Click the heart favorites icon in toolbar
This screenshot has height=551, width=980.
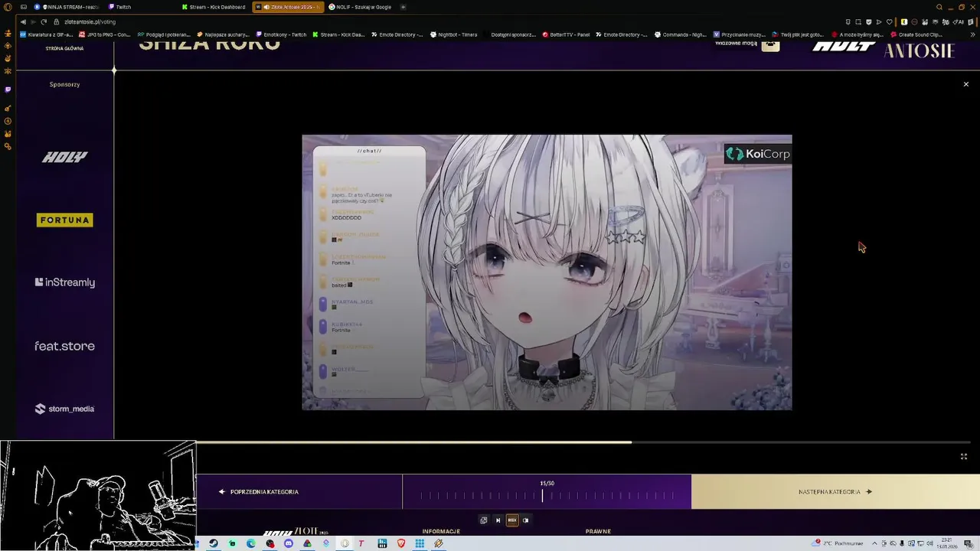click(889, 21)
